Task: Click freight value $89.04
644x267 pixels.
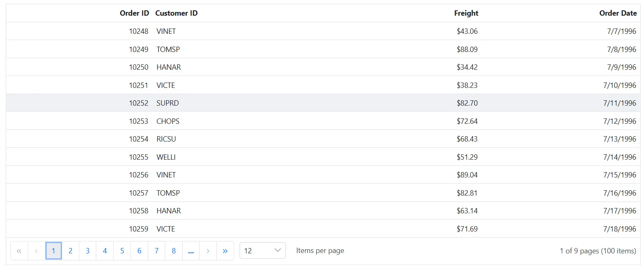Action: pos(467,175)
